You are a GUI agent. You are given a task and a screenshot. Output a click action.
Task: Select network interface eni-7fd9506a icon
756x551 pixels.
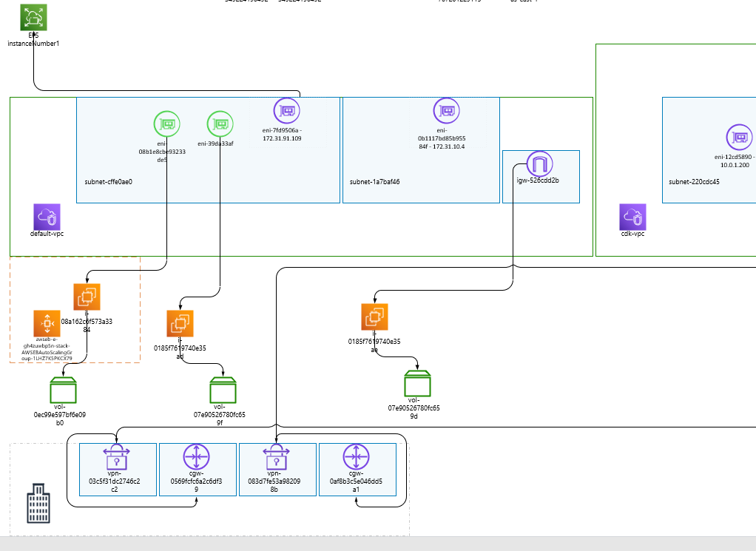pos(287,111)
